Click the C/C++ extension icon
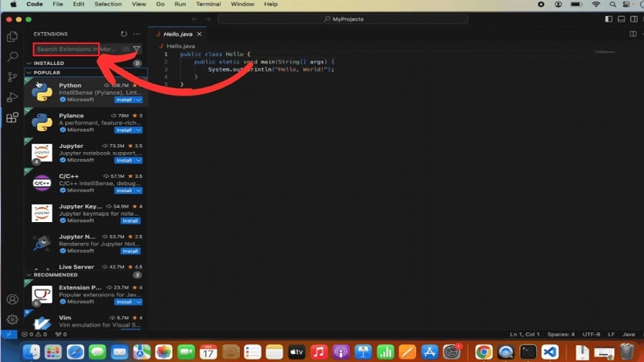This screenshot has width=644, height=362. [42, 183]
